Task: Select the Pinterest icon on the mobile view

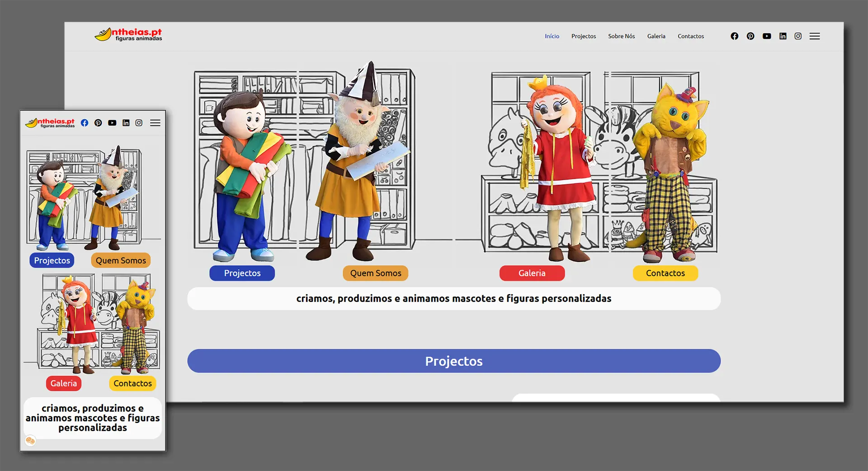Action: [x=98, y=123]
